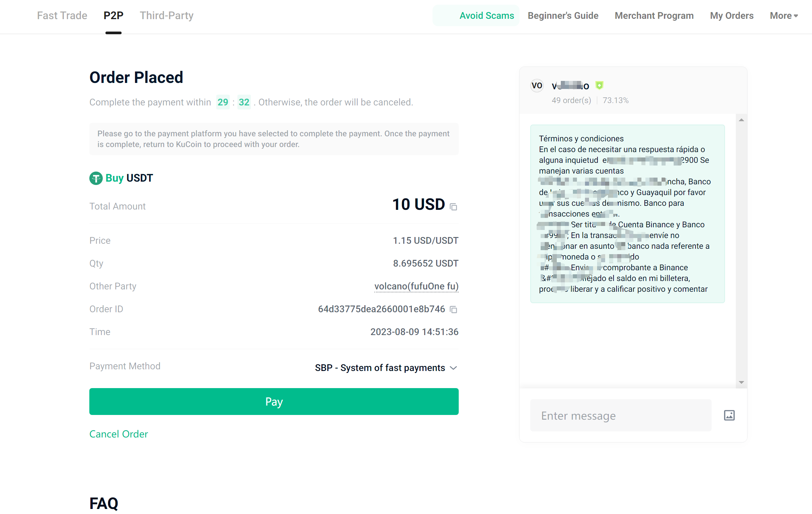Image resolution: width=812 pixels, height=514 pixels.
Task: Click the Tether USDT coin icon
Action: click(x=96, y=178)
